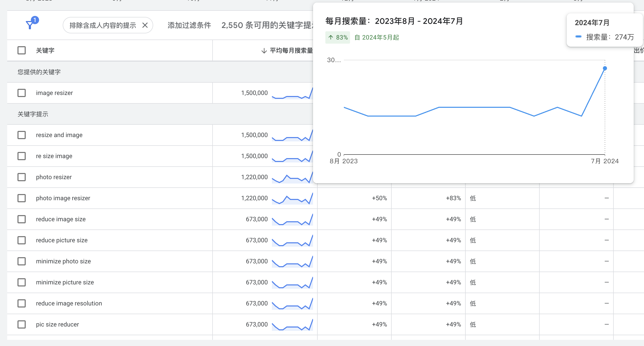
Task: Click the 关键字 column header
Action: pyautogui.click(x=45, y=51)
